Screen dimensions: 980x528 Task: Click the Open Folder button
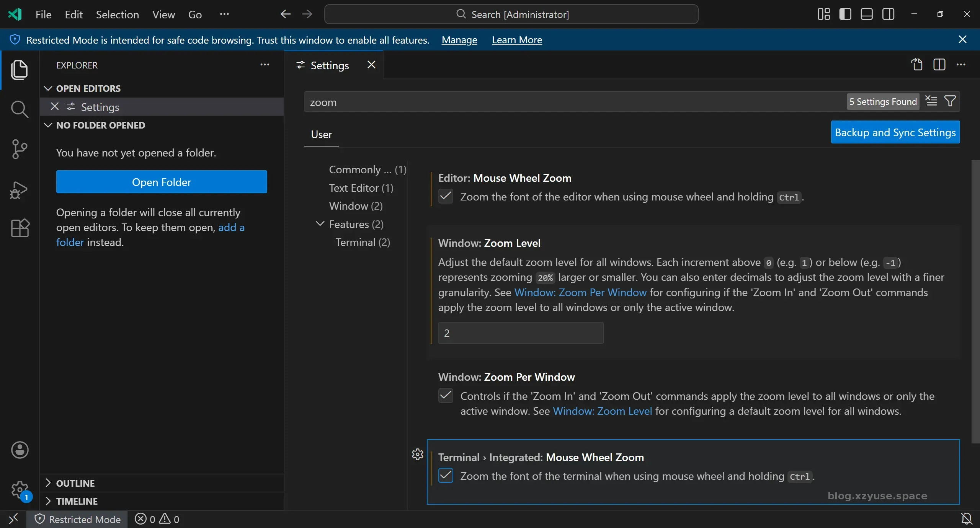(x=161, y=182)
